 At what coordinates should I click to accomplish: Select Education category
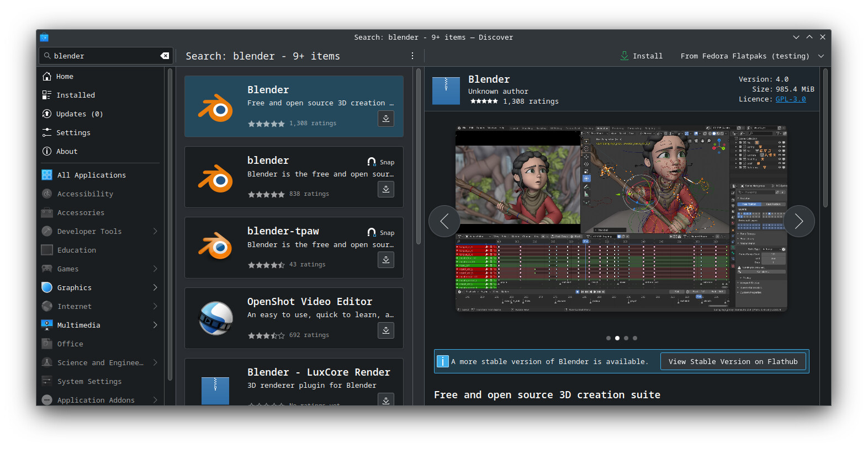100,250
